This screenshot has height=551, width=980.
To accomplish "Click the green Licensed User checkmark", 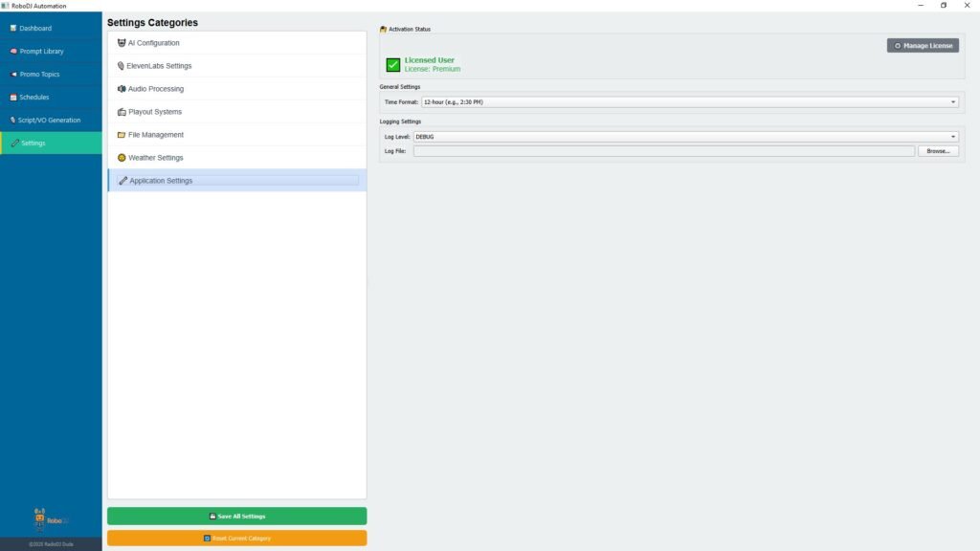I will (393, 65).
